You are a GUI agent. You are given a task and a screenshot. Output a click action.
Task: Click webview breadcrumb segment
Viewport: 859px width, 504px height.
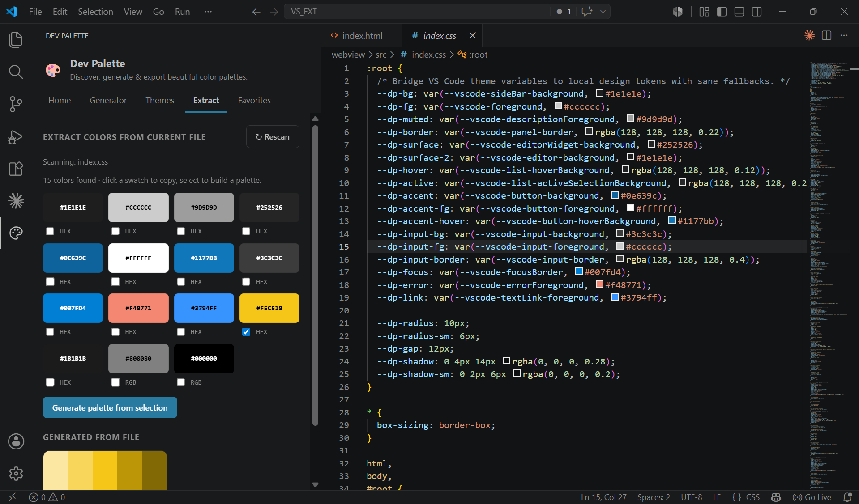pyautogui.click(x=348, y=55)
